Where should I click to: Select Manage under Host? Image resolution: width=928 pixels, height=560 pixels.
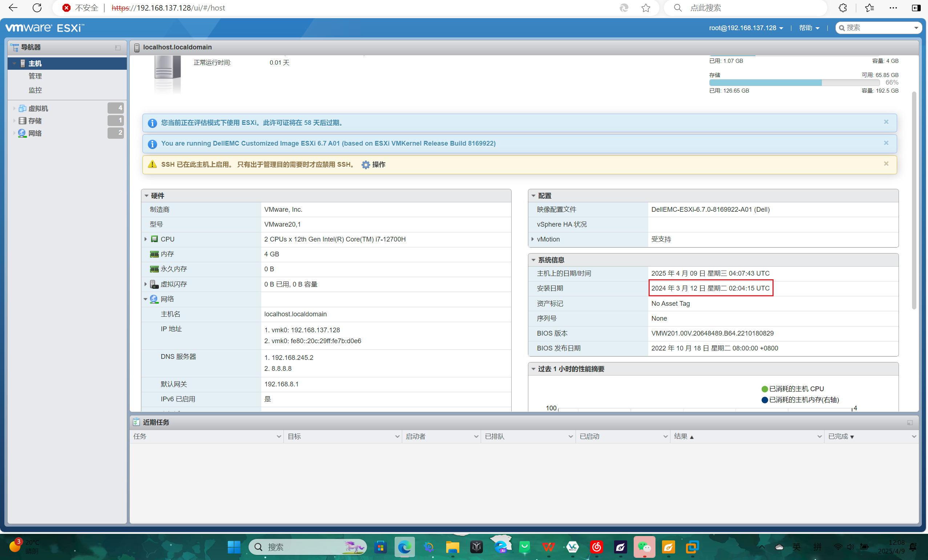pyautogui.click(x=35, y=76)
